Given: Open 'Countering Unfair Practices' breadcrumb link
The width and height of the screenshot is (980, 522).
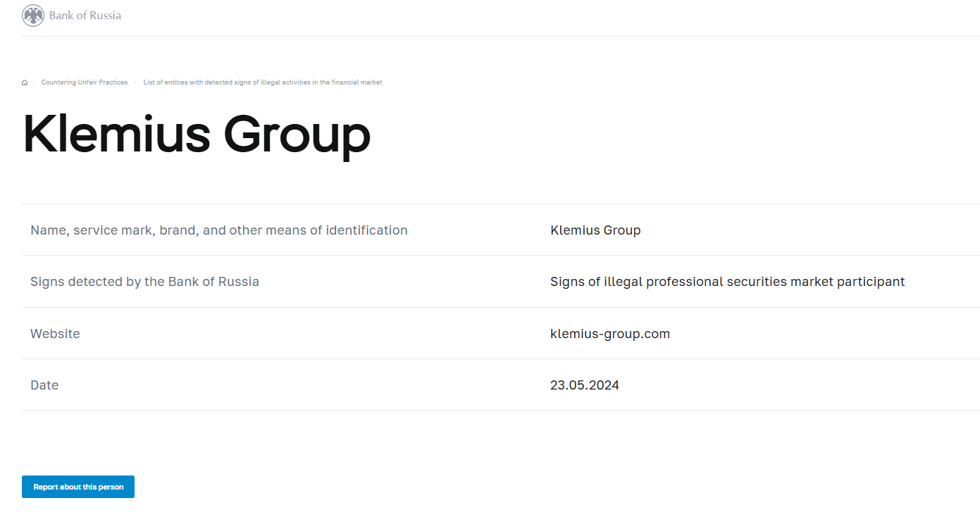Looking at the screenshot, I should pyautogui.click(x=85, y=82).
